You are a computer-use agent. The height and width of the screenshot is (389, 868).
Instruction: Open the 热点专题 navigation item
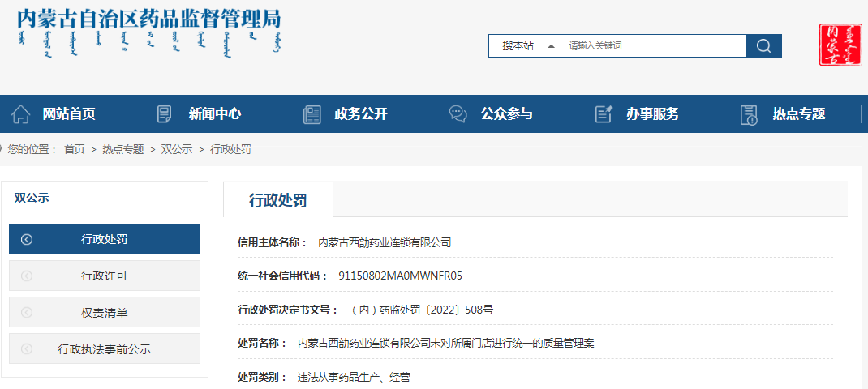pos(799,114)
